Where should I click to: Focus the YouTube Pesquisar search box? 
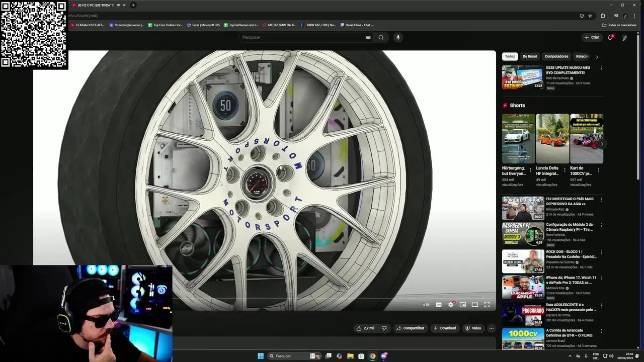(302, 37)
